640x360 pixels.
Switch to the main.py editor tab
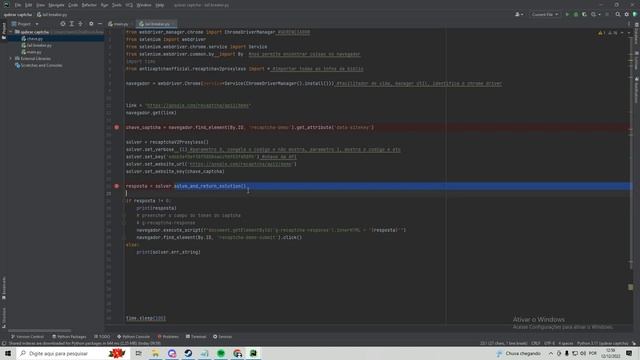118,24
